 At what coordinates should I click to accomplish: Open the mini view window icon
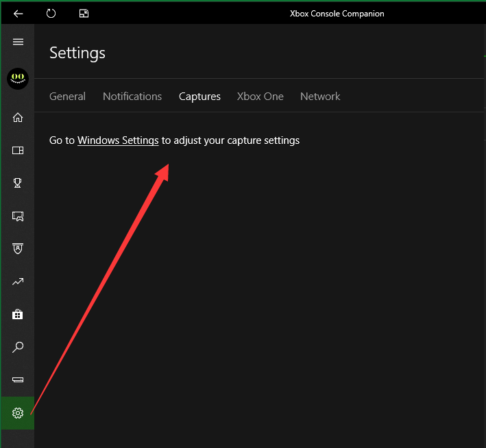click(84, 14)
